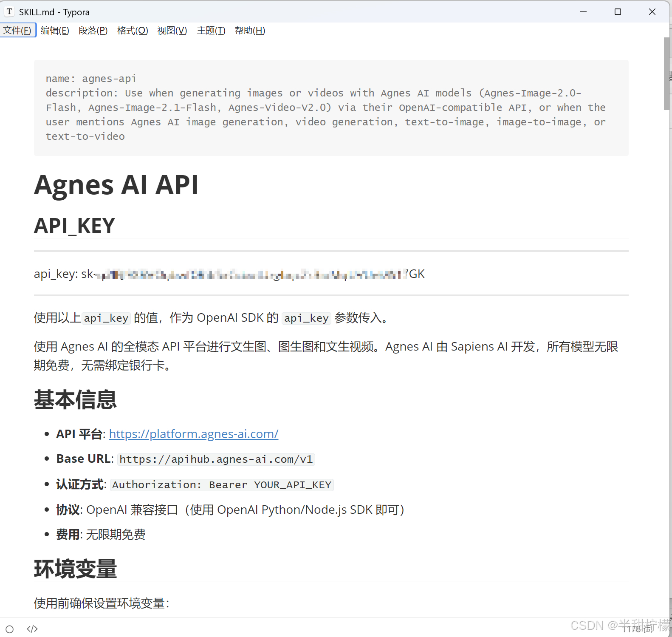Open the platform.agnes-ai.com link
672x637 pixels.
pyautogui.click(x=194, y=434)
